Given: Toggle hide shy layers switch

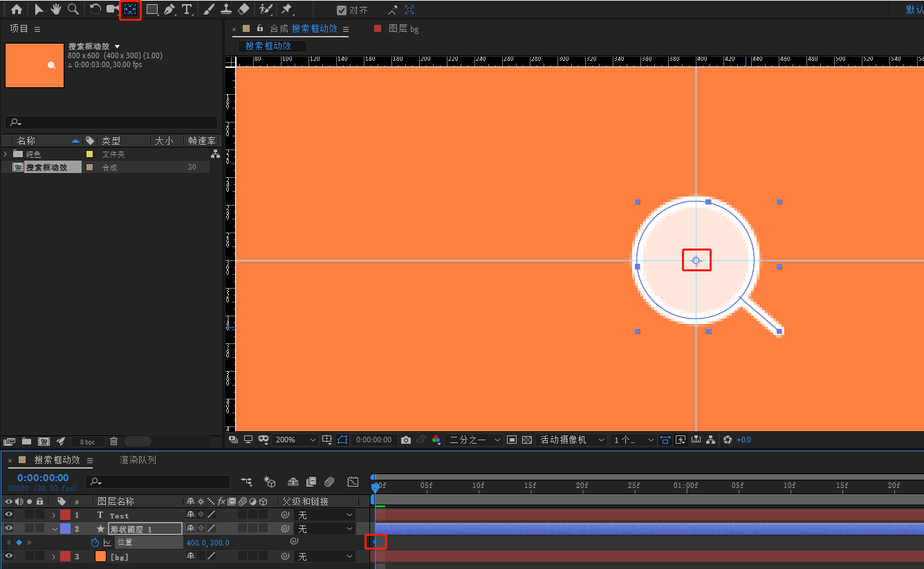Looking at the screenshot, I should tap(293, 481).
